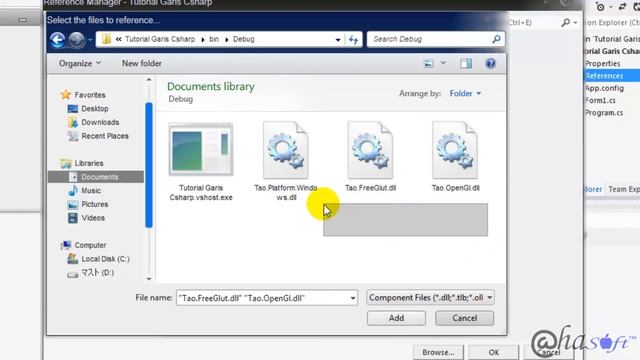Open the recent pages arrow beside forward
This screenshot has width=640, height=360.
pos(90,40)
